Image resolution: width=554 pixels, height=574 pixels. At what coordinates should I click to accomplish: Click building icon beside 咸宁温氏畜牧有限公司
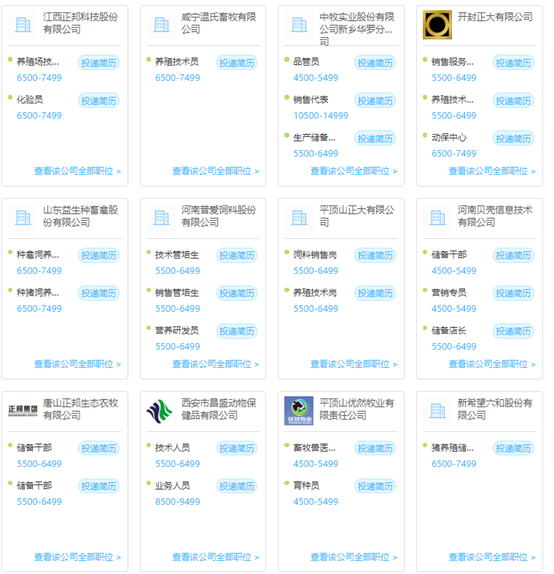(161, 25)
